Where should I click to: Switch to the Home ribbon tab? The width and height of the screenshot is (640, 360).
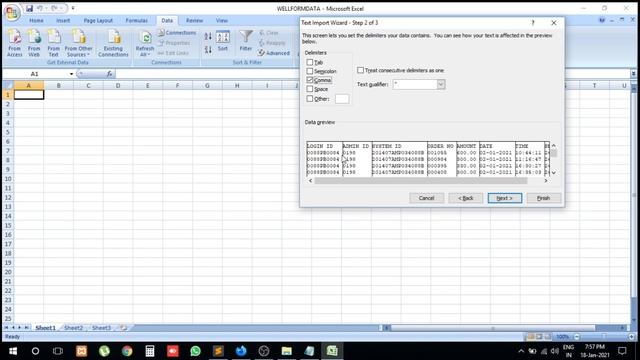pyautogui.click(x=36, y=20)
